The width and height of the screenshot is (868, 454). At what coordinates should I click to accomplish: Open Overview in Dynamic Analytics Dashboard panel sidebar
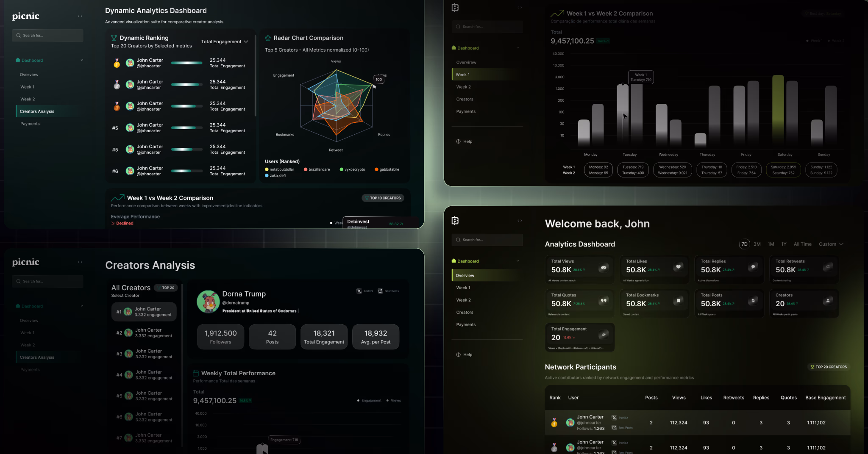click(x=29, y=75)
